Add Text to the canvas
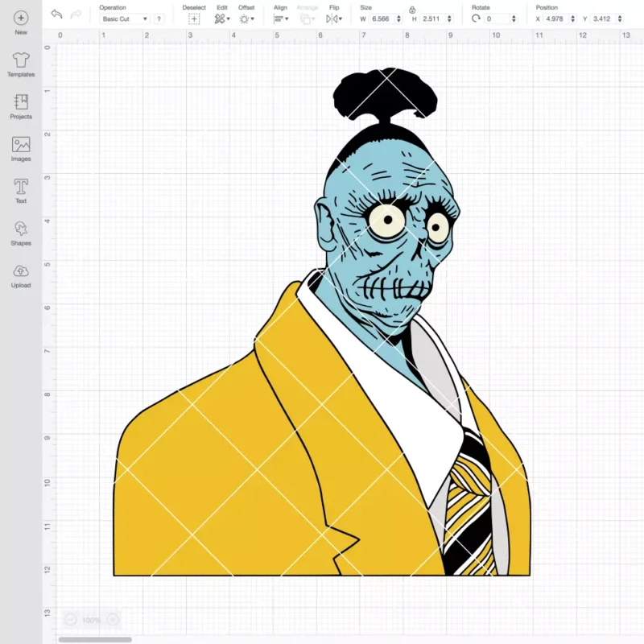Viewport: 644px width, 644px height. click(x=21, y=191)
